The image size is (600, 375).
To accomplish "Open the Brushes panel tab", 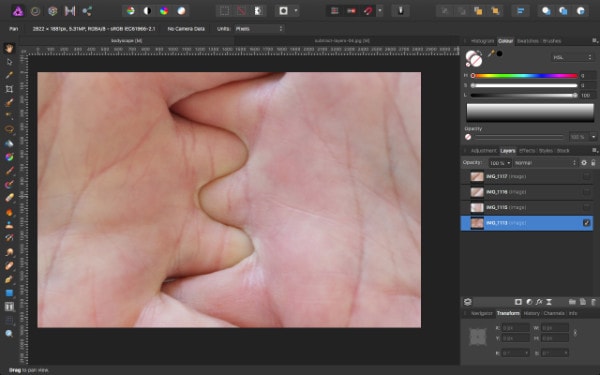I will click(x=552, y=41).
